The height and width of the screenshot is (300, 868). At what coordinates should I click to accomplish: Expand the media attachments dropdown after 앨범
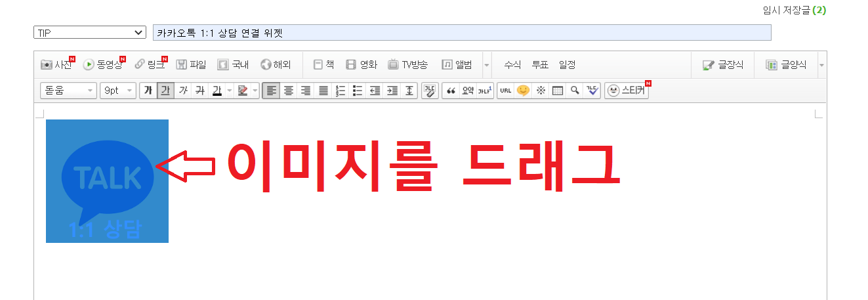pyautogui.click(x=487, y=65)
